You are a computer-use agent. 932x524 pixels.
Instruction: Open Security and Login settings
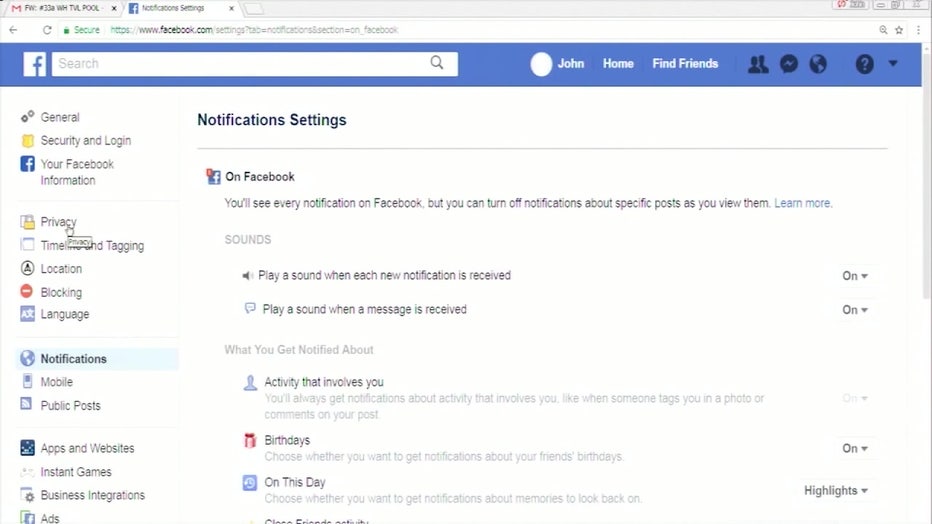[86, 141]
